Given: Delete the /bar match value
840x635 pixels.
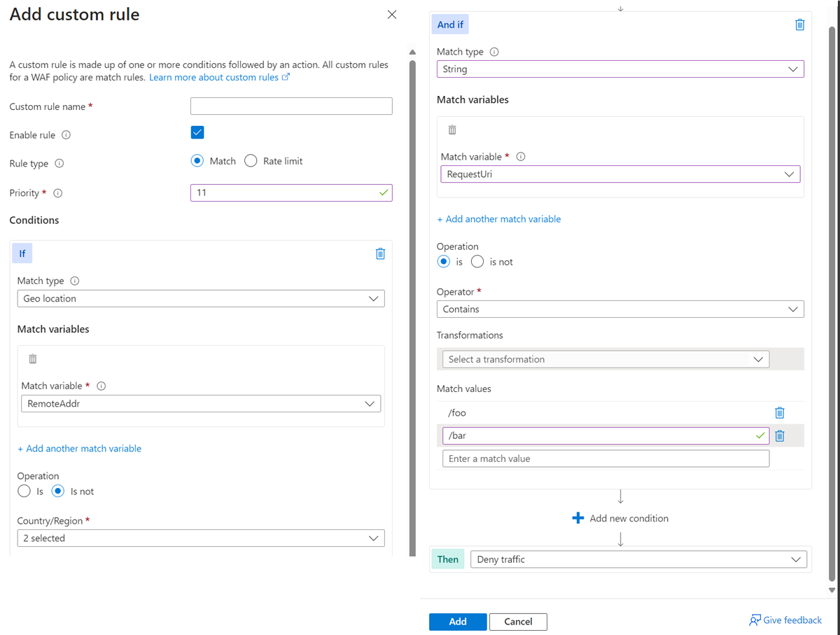Looking at the screenshot, I should [x=780, y=435].
